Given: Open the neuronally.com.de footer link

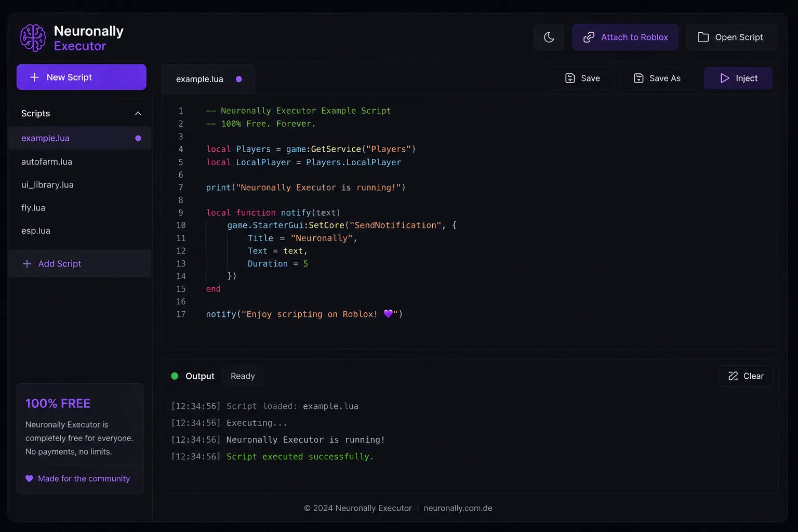Looking at the screenshot, I should (x=458, y=508).
